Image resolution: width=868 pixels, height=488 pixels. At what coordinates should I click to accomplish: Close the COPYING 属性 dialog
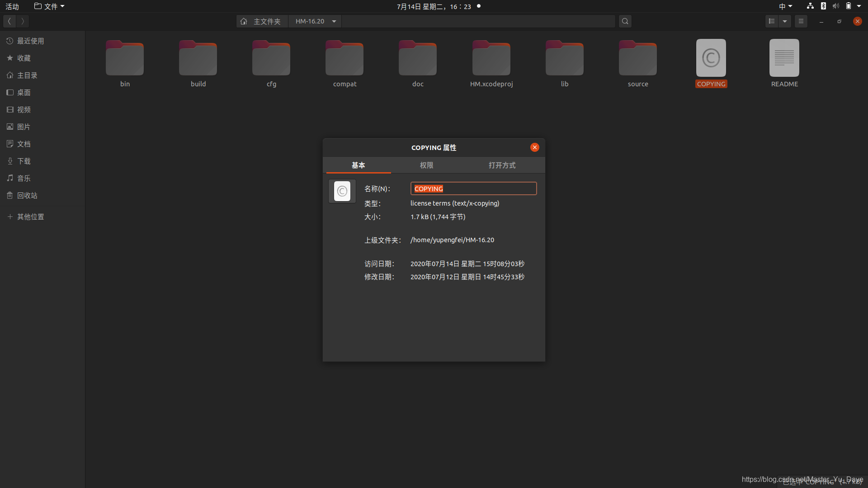535,147
